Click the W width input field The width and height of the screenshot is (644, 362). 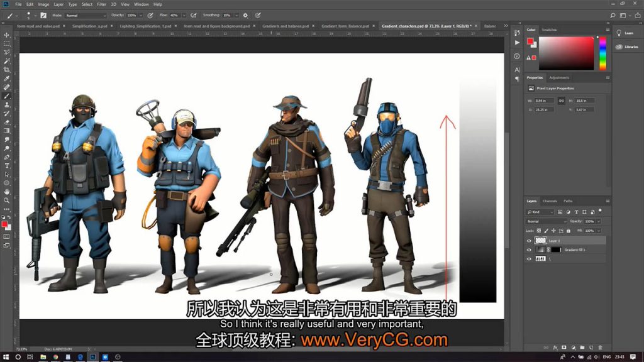pyautogui.click(x=545, y=101)
